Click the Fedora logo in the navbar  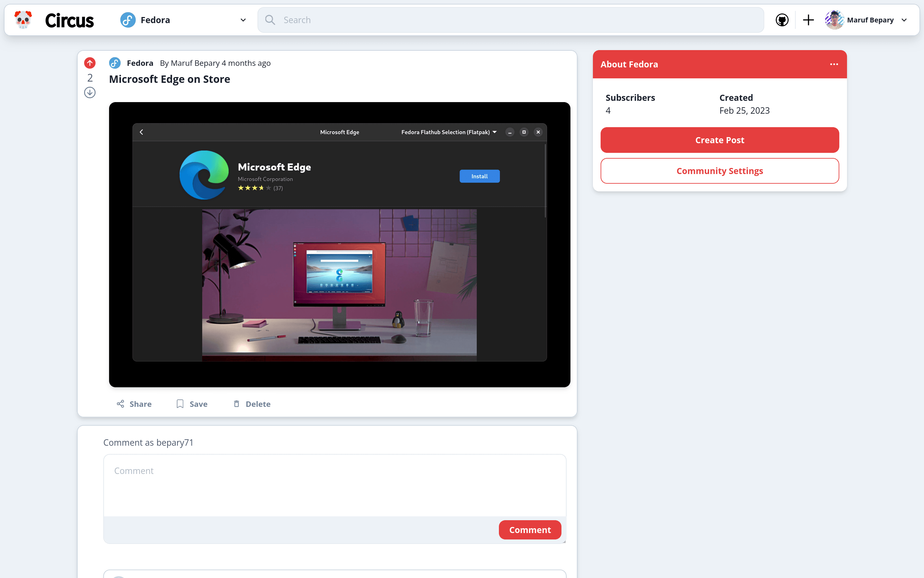128,20
